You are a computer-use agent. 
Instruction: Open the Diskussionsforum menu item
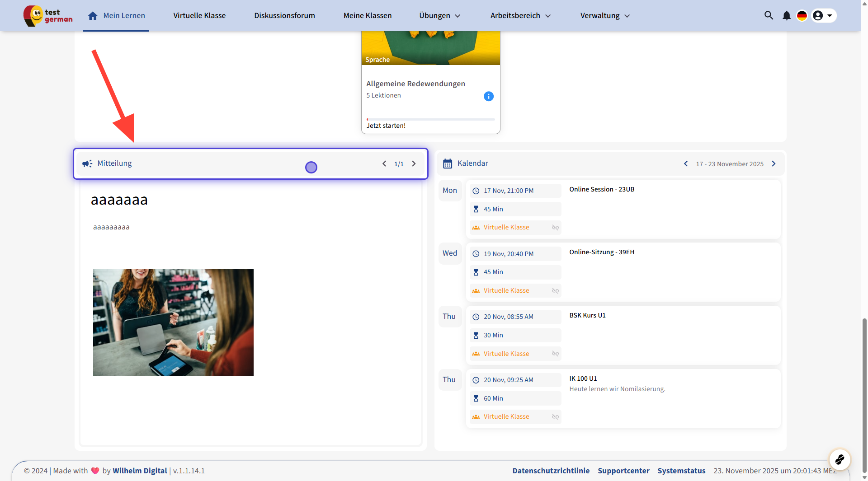[x=284, y=16]
